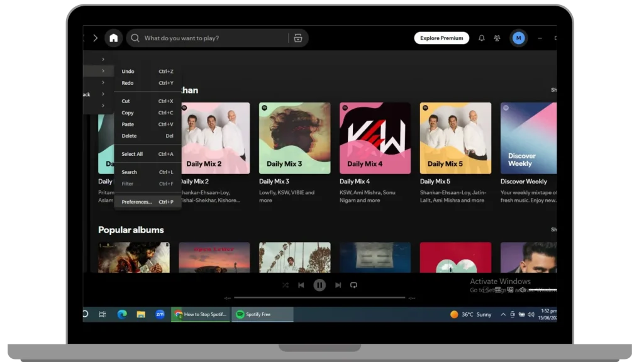Select Delete in the open menu
644x362 pixels.
pyautogui.click(x=147, y=136)
